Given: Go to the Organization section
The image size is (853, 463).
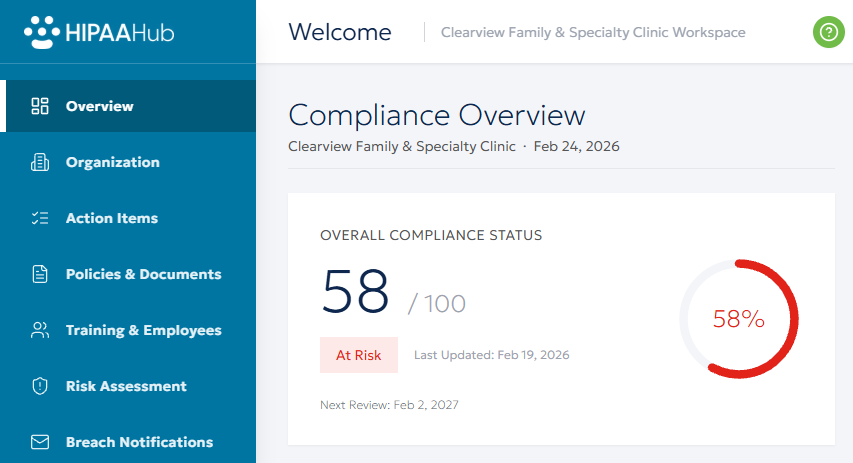Looking at the screenshot, I should 112,162.
